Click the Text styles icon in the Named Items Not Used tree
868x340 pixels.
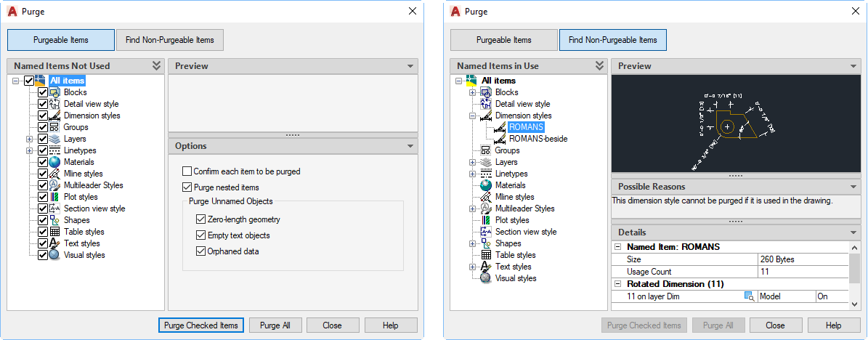[54, 243]
